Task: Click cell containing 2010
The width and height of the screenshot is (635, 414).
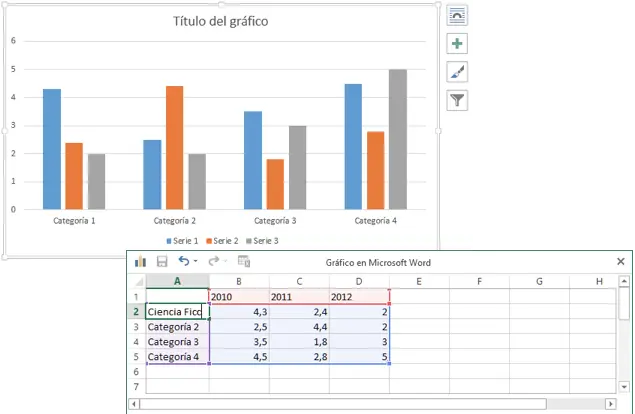Action: coord(239,297)
